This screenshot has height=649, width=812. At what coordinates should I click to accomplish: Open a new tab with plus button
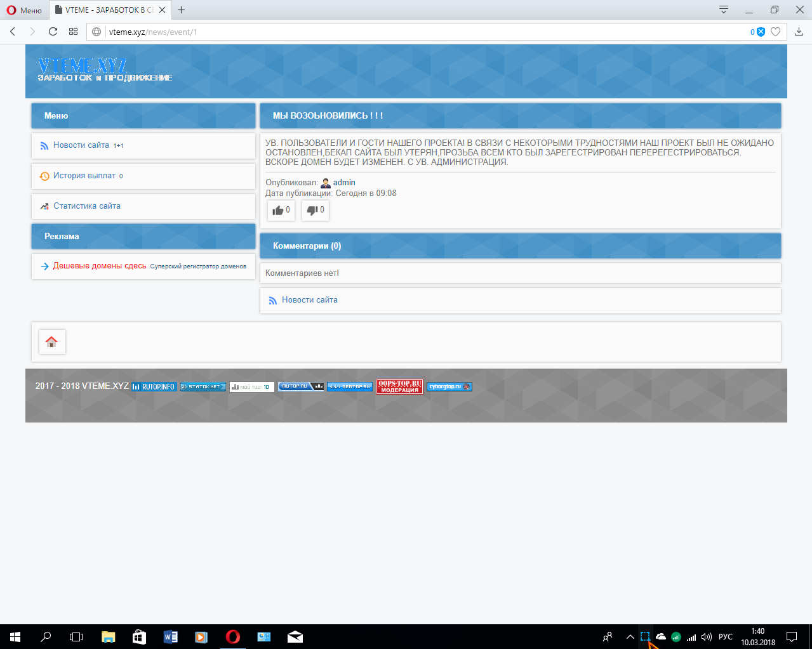coord(182,10)
